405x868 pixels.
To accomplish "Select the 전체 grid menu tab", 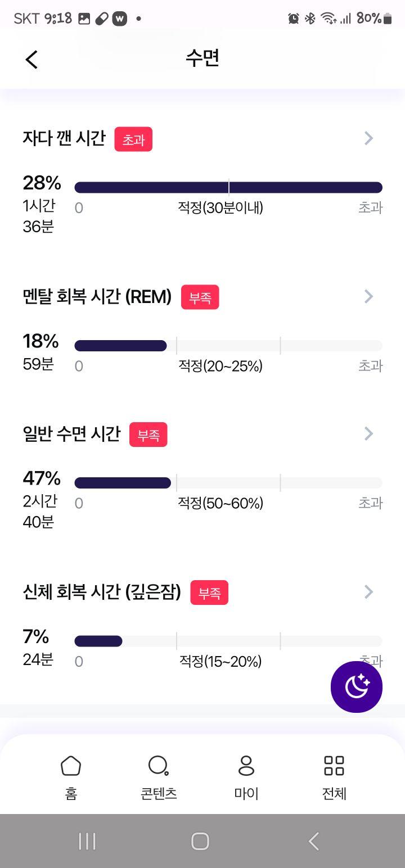I will [334, 777].
